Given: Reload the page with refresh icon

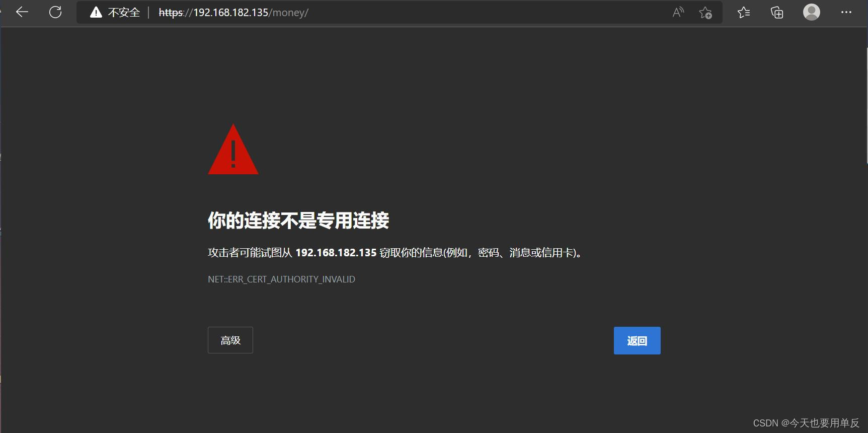Looking at the screenshot, I should pos(55,12).
